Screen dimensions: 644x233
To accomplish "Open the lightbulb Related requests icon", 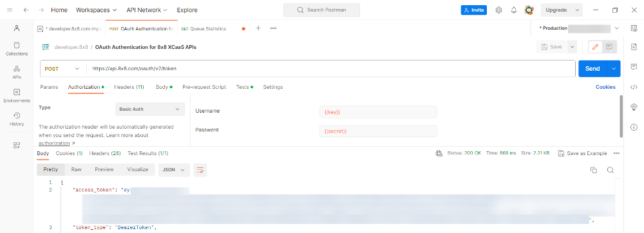I will 634,107.
